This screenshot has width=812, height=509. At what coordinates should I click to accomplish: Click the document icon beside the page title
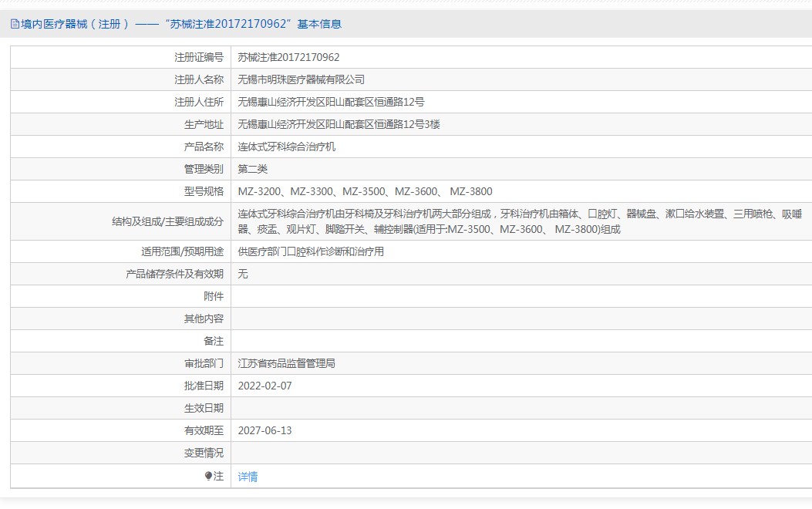15,24
